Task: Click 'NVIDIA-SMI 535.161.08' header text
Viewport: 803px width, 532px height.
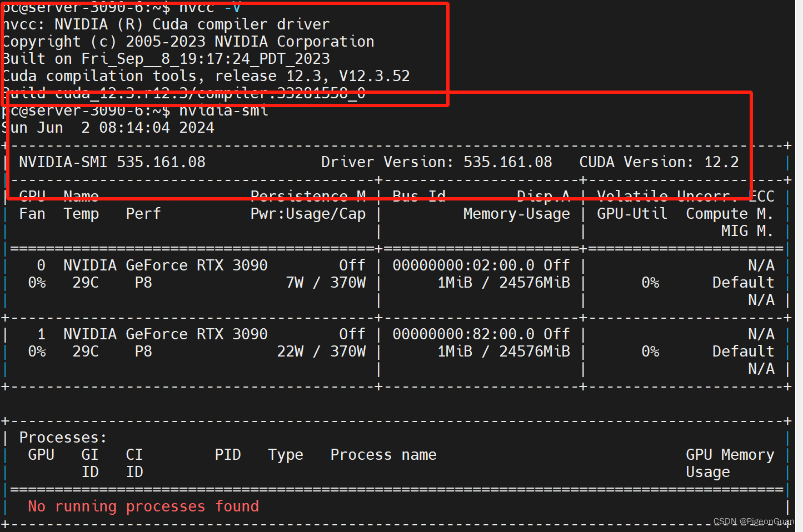Action: (x=112, y=162)
